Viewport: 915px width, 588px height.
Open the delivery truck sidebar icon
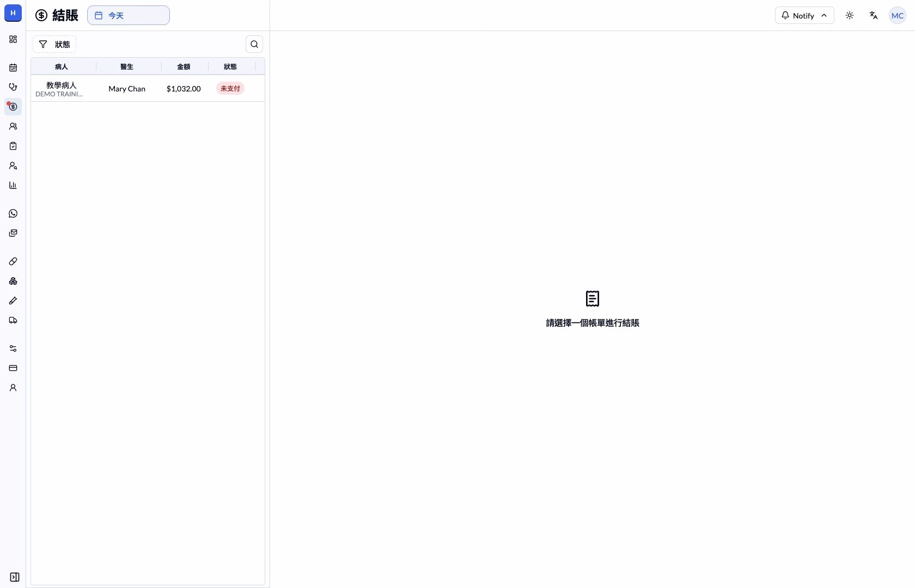pos(13,320)
